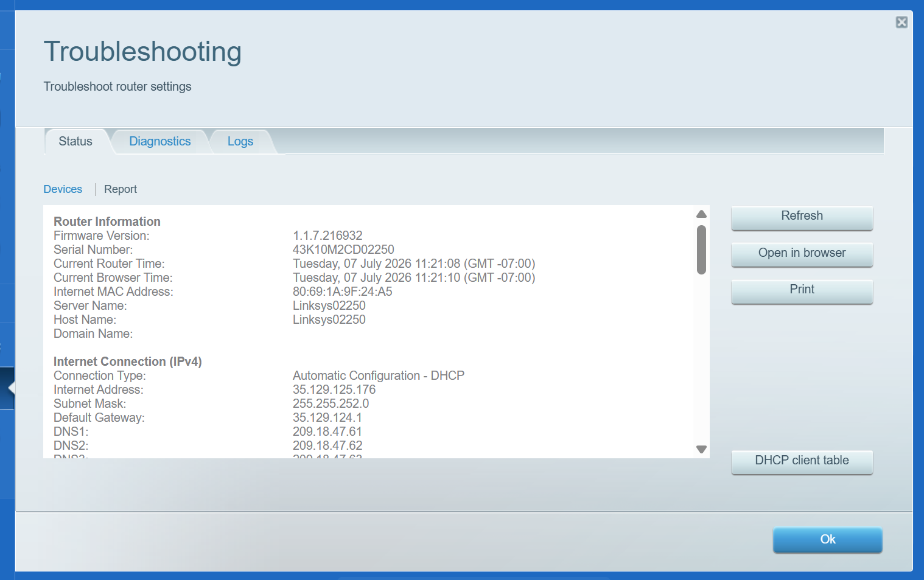Click the report scroll down arrow
The width and height of the screenshot is (924, 580).
(701, 449)
